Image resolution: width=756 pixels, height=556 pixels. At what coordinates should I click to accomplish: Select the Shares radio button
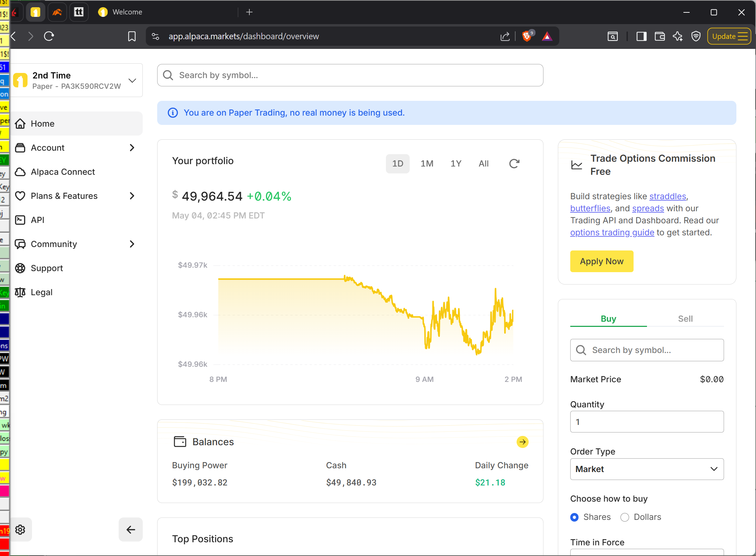(574, 517)
